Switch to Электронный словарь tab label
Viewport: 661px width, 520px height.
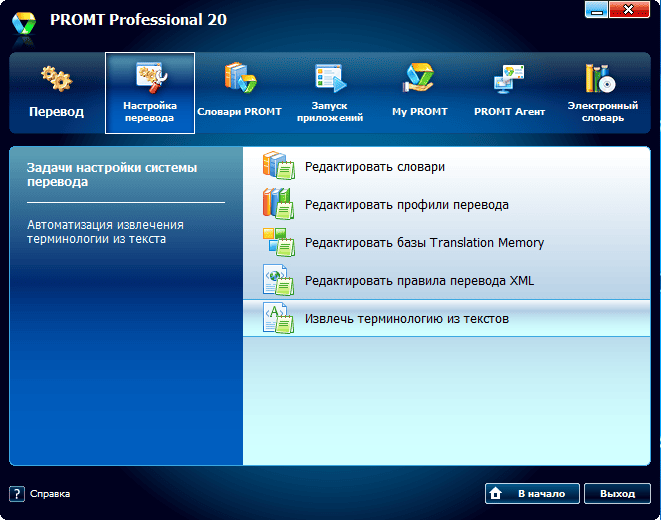[x=602, y=112]
